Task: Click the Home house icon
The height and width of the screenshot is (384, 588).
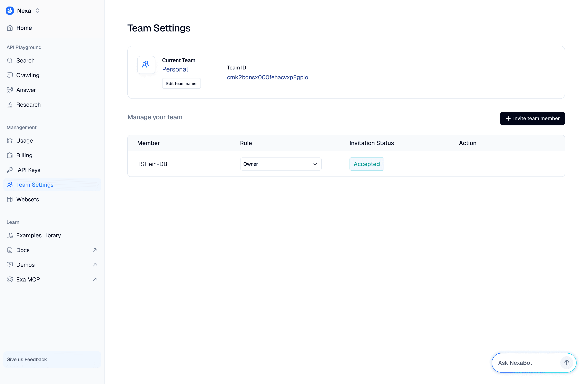Action: [x=10, y=28]
